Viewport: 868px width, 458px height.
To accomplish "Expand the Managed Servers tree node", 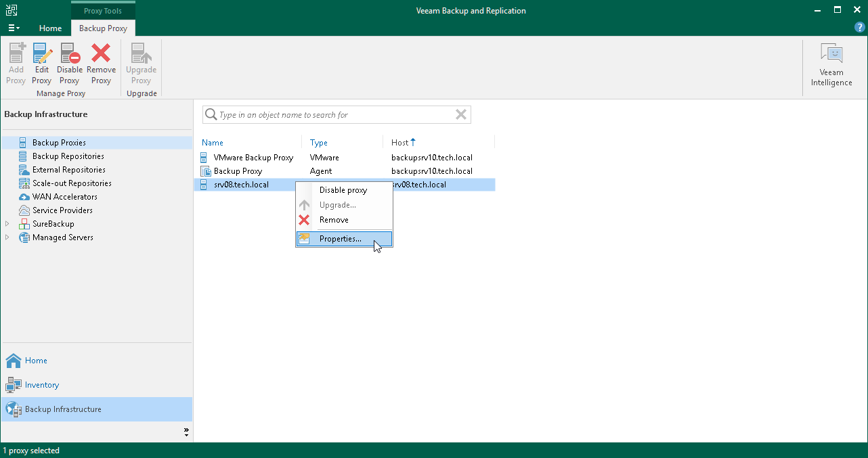I will click(7, 237).
